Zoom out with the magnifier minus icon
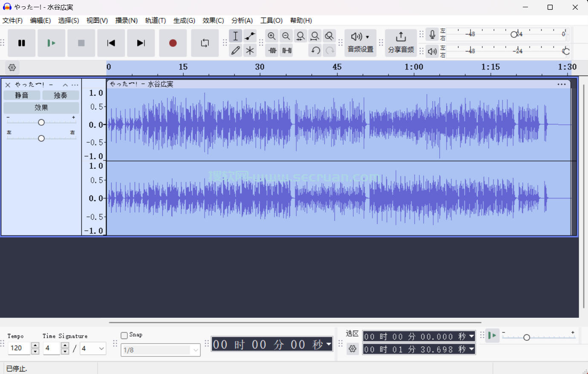This screenshot has height=374, width=588. (x=286, y=36)
